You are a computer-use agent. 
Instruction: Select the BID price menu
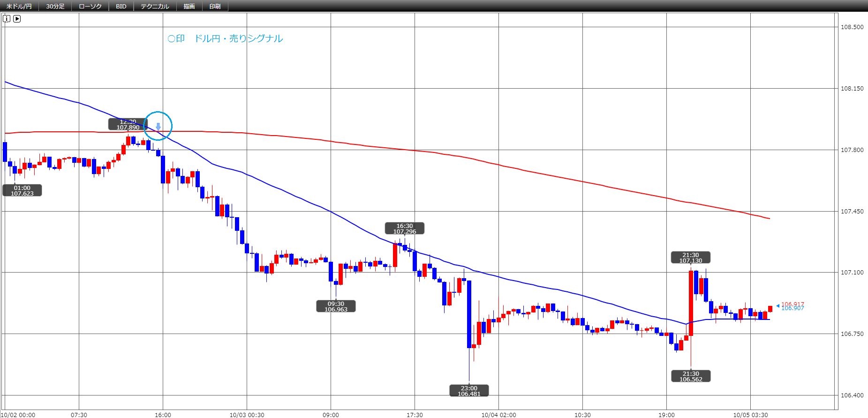121,6
